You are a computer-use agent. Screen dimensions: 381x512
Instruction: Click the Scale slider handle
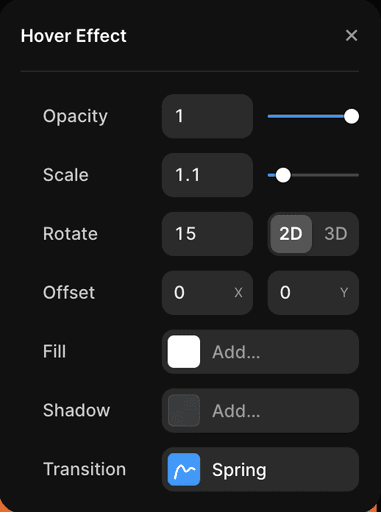click(x=283, y=175)
